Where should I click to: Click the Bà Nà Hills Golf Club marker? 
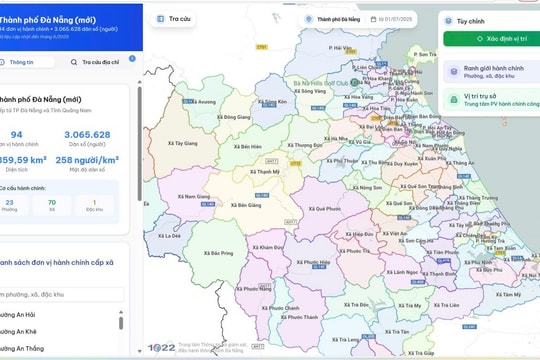point(354,82)
